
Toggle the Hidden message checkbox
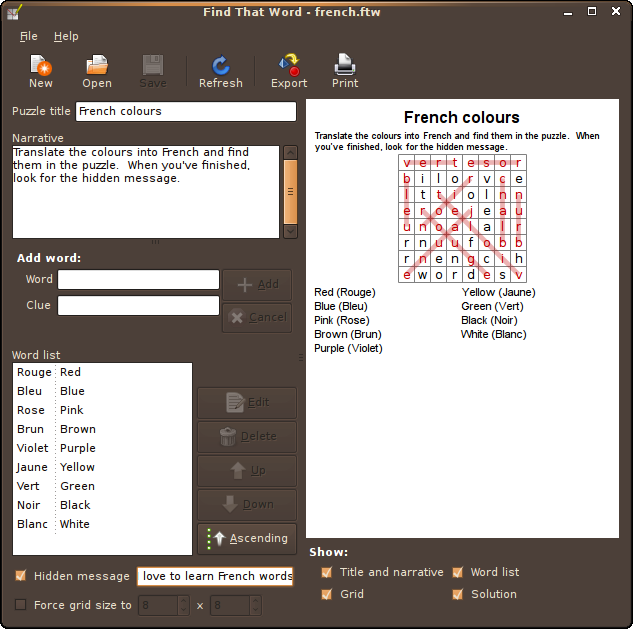21,575
